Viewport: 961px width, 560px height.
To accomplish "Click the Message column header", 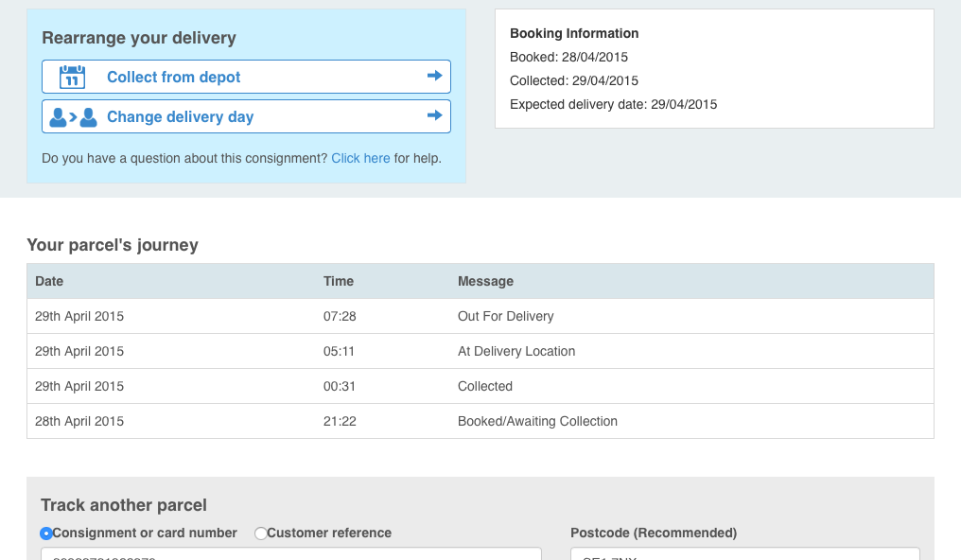I will click(x=485, y=281).
